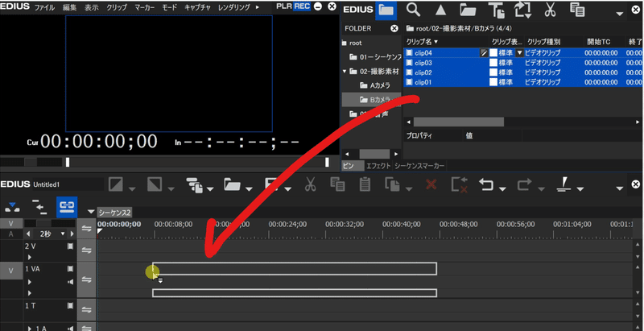Viewport: 644px width, 331px height.
Task: Click the new title clip T icon
Action: point(496,10)
